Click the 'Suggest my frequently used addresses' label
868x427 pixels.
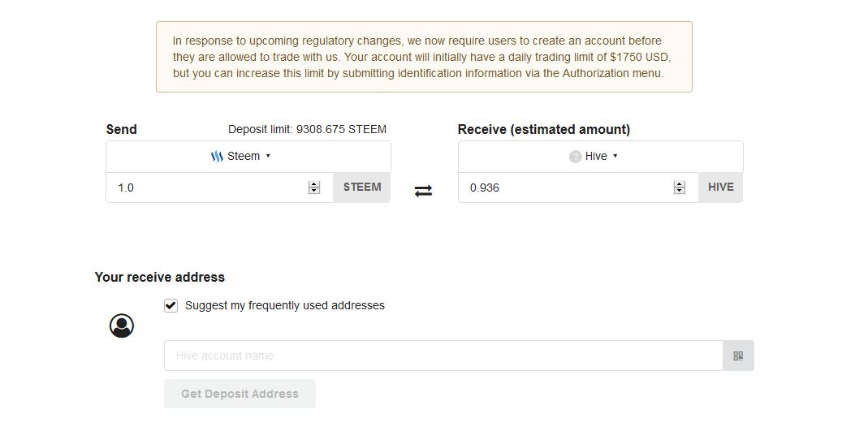[x=284, y=305]
